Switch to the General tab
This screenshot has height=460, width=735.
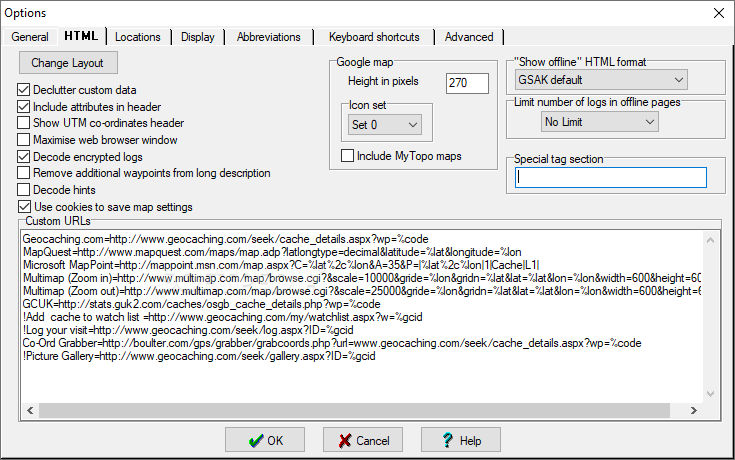pos(30,37)
